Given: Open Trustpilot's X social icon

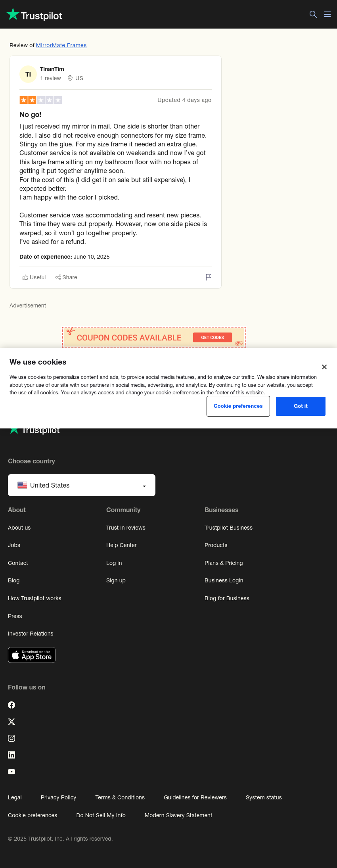Looking at the screenshot, I should (x=11, y=722).
